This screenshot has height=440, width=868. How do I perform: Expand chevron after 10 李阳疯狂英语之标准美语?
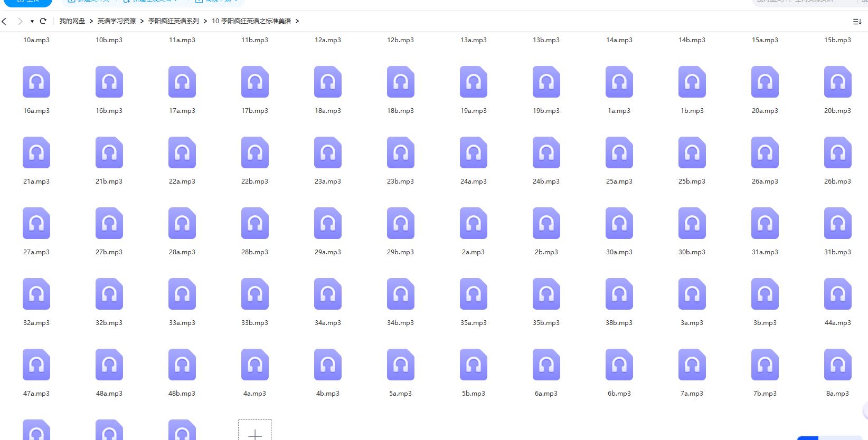pyautogui.click(x=297, y=21)
